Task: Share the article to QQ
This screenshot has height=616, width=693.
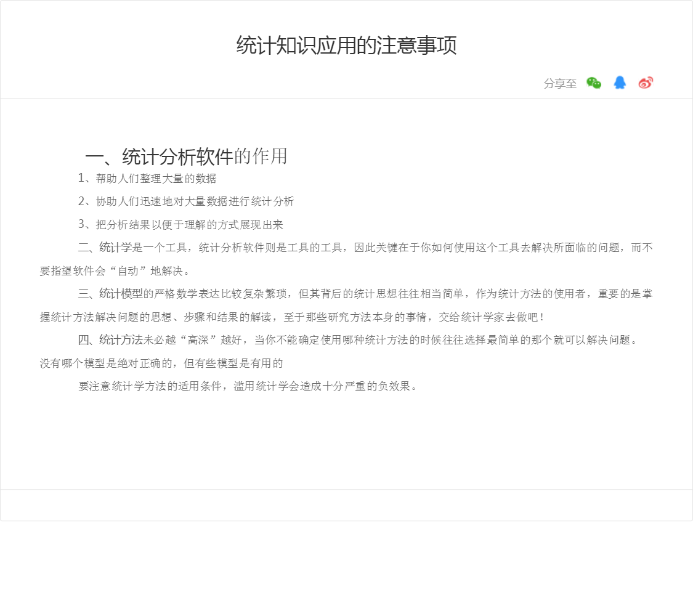Action: click(x=620, y=83)
